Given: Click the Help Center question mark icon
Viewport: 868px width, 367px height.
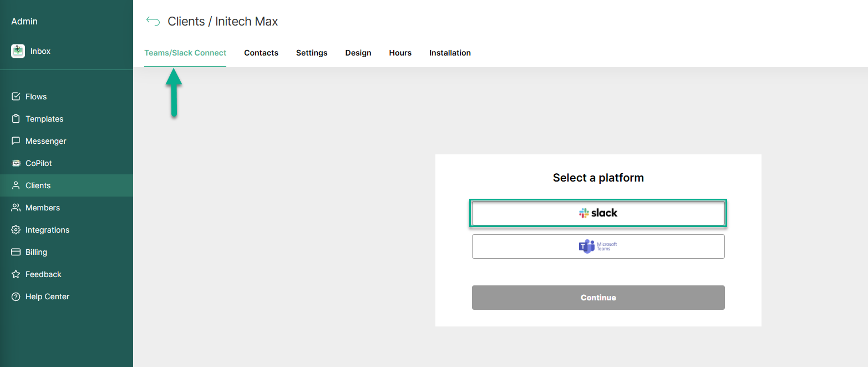Looking at the screenshot, I should pos(16,296).
